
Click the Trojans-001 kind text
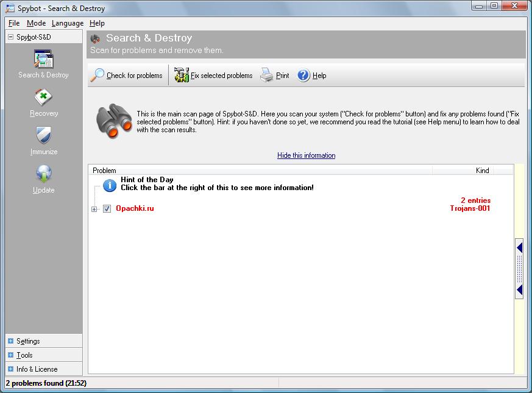470,208
